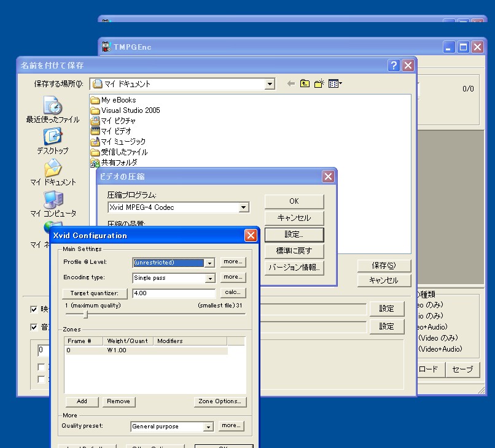Select the マイ ピクチャ folder

[113, 121]
